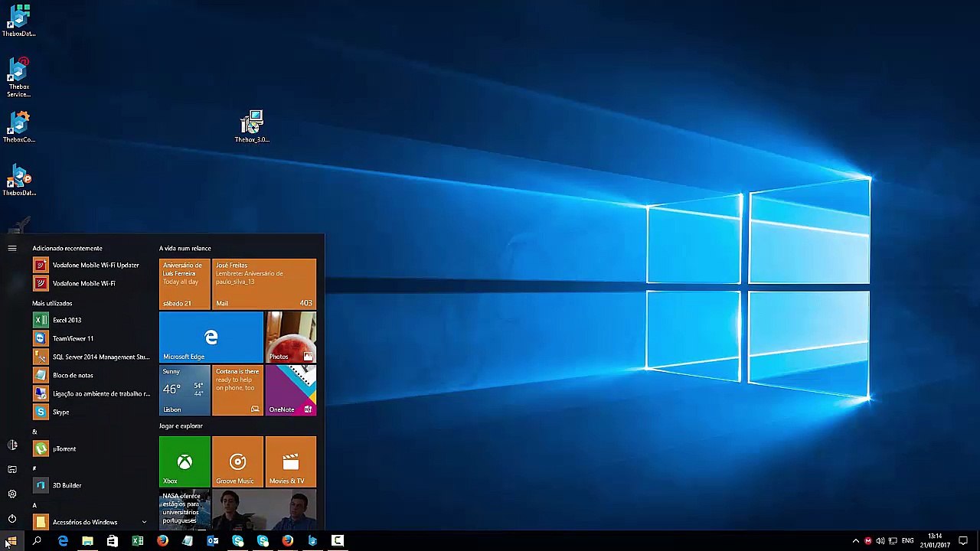Screen dimensions: 980x551
Task: Collapse the Start menu hamburger navigation
Action: (x=12, y=248)
